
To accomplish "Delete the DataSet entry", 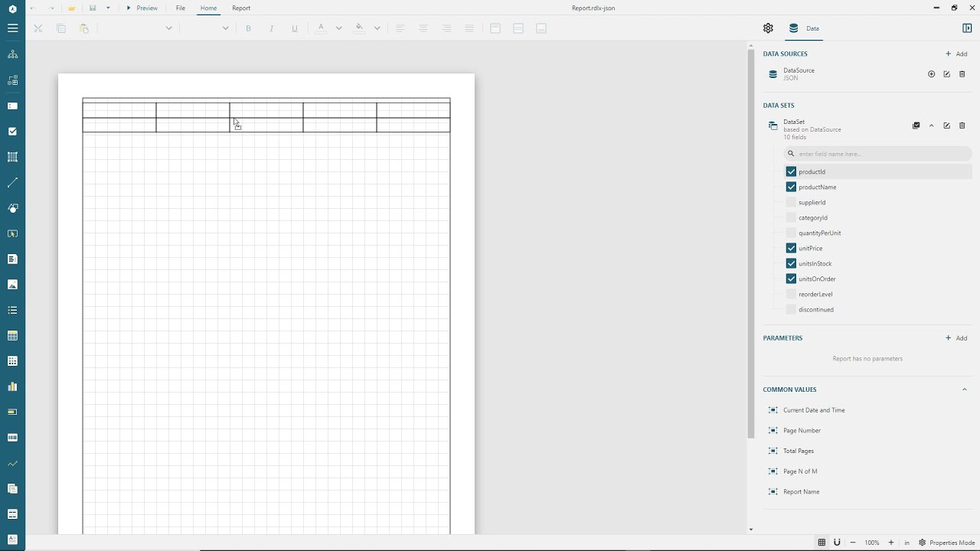I will tap(962, 126).
